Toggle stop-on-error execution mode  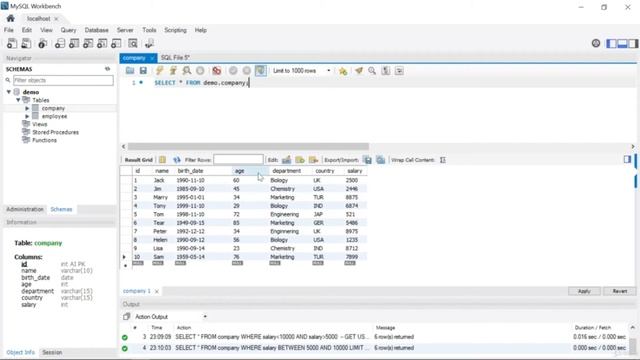point(217,71)
